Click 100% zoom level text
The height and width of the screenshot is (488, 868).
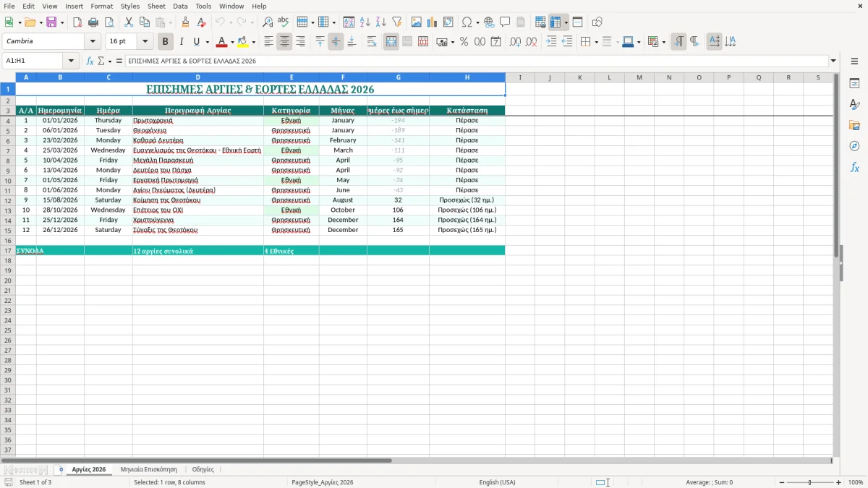tap(855, 482)
